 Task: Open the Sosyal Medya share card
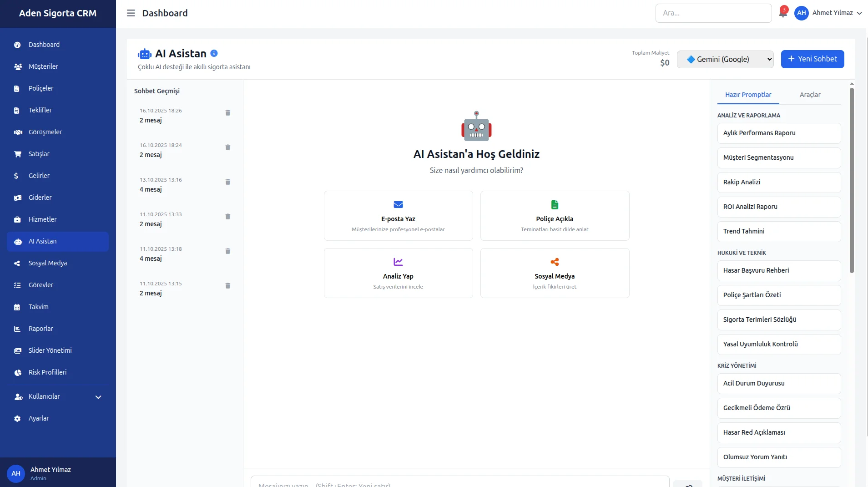(x=555, y=273)
